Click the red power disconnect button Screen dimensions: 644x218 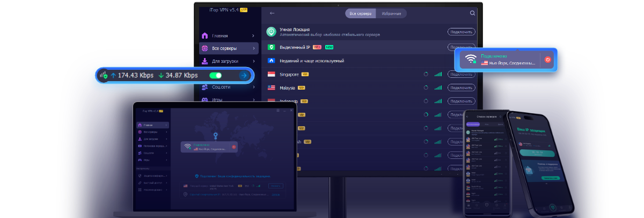[547, 60]
